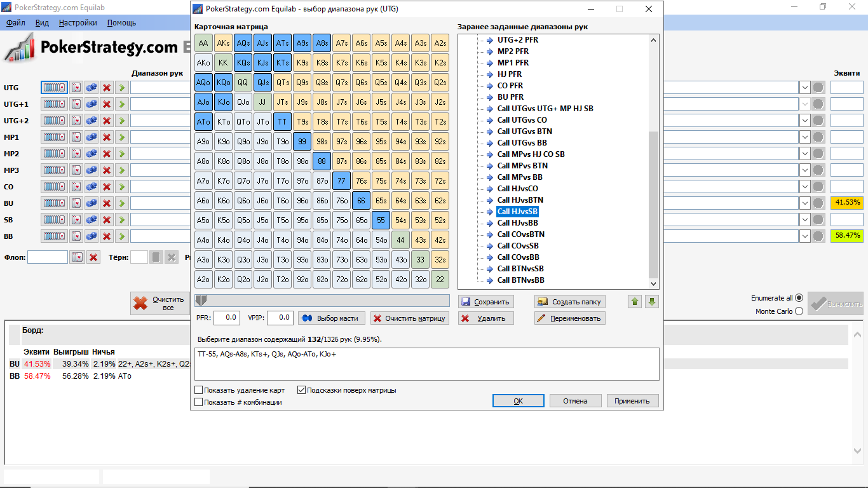The width and height of the screenshot is (868, 488).
Task: Click the grey circle button in the BB row
Action: tap(818, 236)
